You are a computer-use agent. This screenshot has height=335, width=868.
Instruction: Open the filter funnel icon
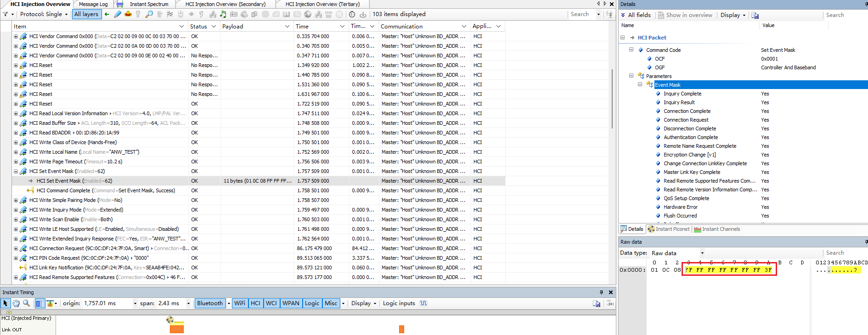(6, 14)
